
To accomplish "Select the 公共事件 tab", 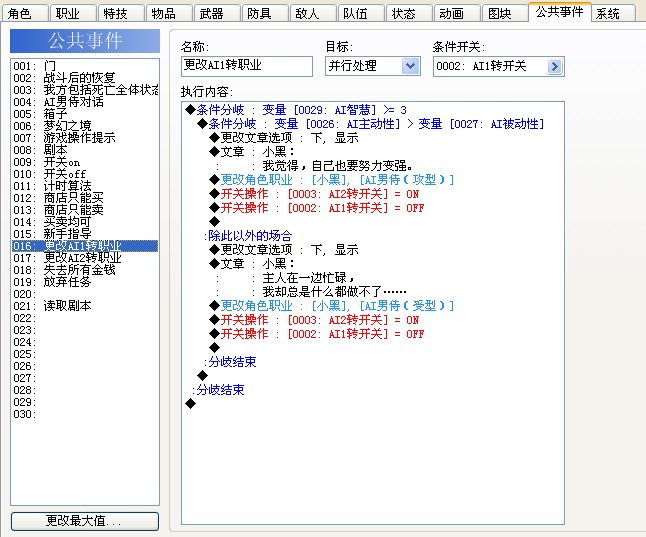I will (559, 12).
